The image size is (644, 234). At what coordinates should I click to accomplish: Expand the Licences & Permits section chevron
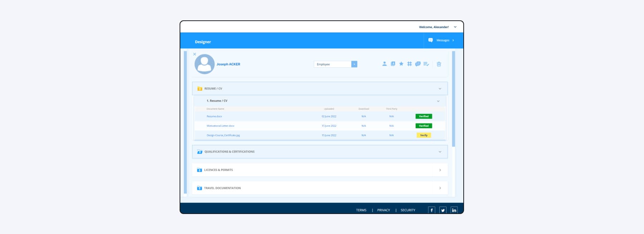440,170
